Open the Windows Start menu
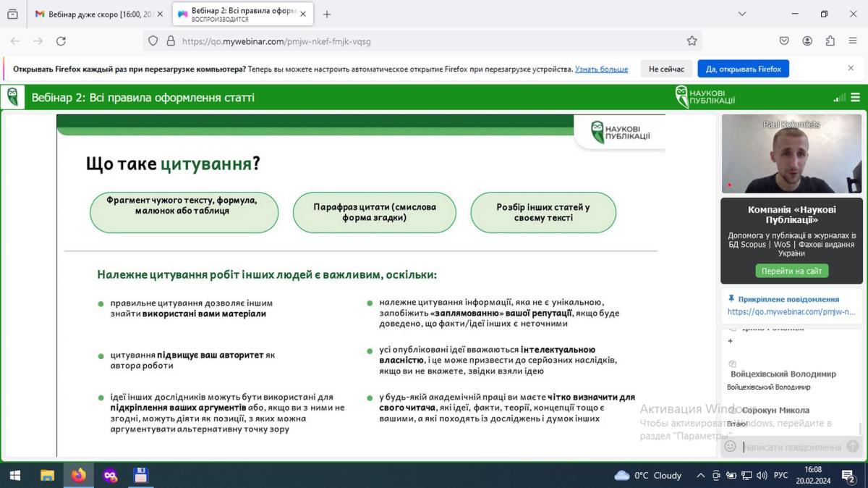Image resolution: width=868 pixels, height=488 pixels. point(14,475)
